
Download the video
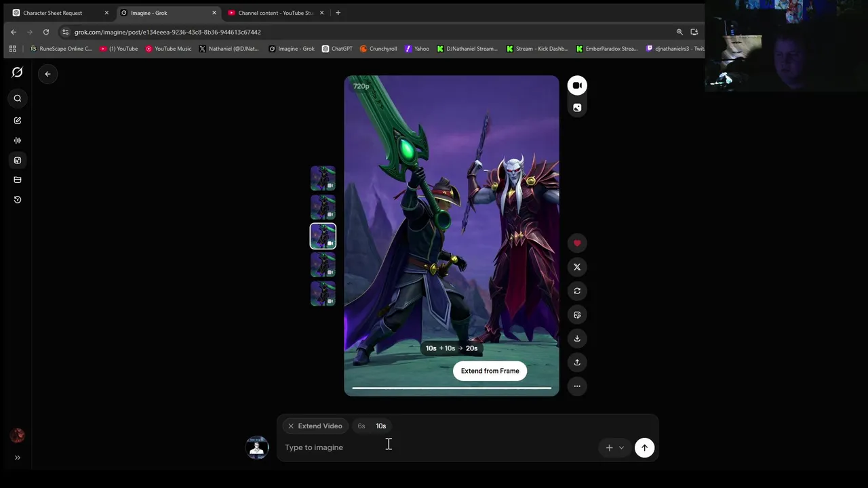[577, 338]
